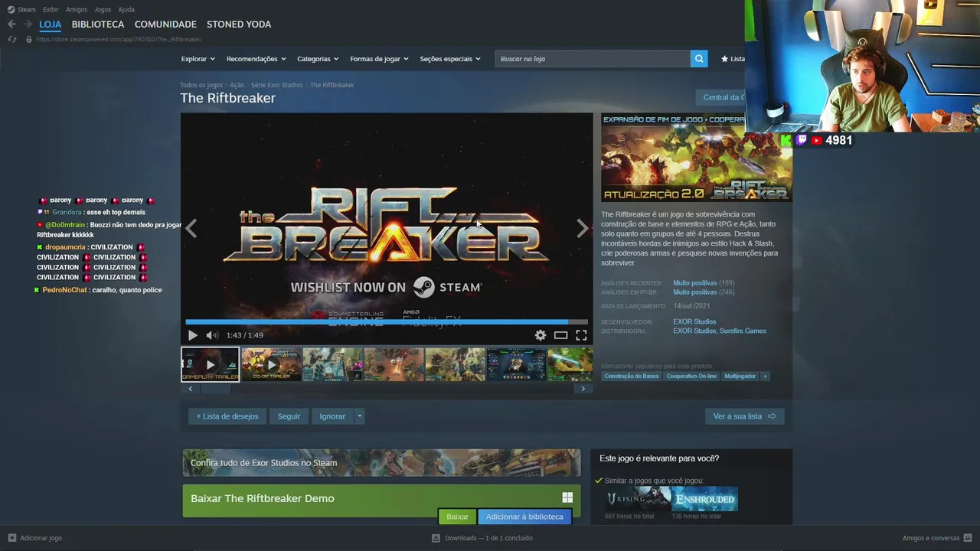Click the store search magnifier button
980x551 pixels.
click(x=698, y=59)
